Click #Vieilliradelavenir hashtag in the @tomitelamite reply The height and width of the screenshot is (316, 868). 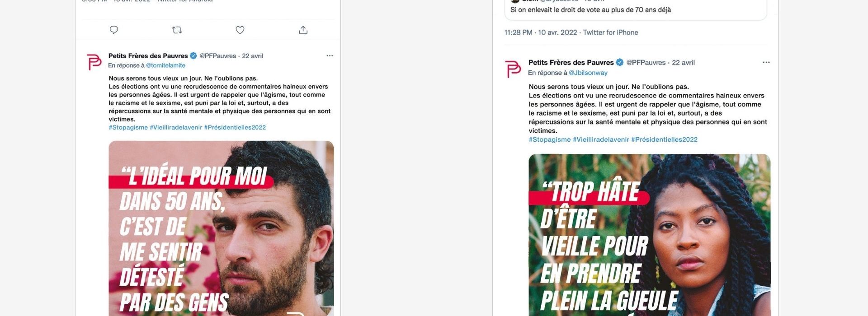[176, 127]
